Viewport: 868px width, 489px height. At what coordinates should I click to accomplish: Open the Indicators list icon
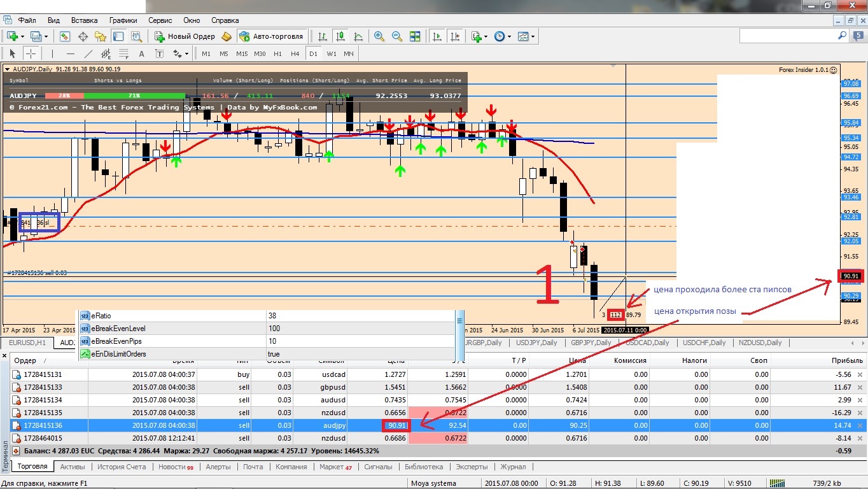pyautogui.click(x=477, y=36)
